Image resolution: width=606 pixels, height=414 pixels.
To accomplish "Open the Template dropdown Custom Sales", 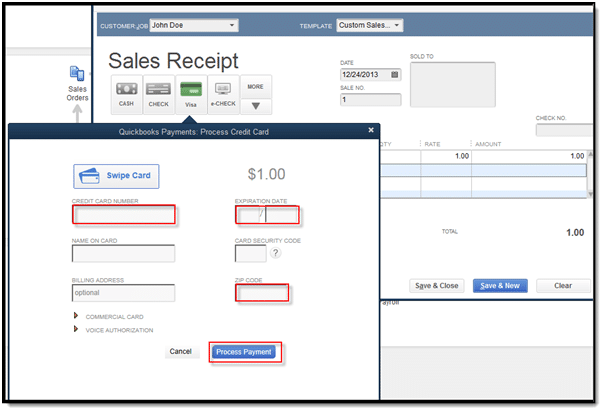I will click(x=369, y=25).
